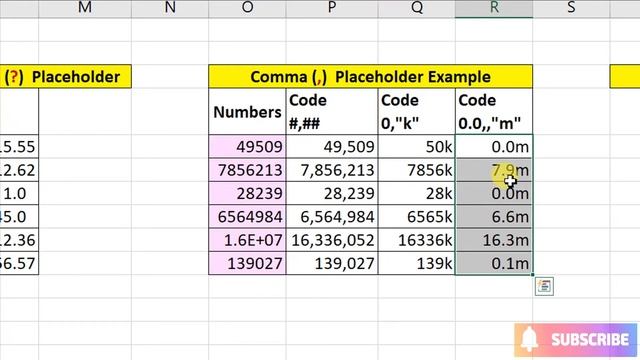The height and width of the screenshot is (360, 640).
Task: Click the Subscribe bell button
Action: click(576, 340)
